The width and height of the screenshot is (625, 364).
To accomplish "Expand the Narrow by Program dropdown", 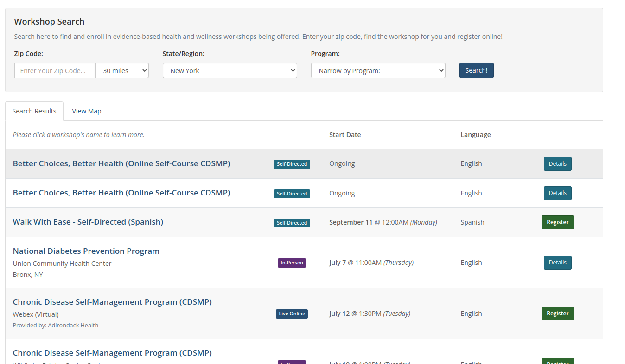I will pos(378,70).
